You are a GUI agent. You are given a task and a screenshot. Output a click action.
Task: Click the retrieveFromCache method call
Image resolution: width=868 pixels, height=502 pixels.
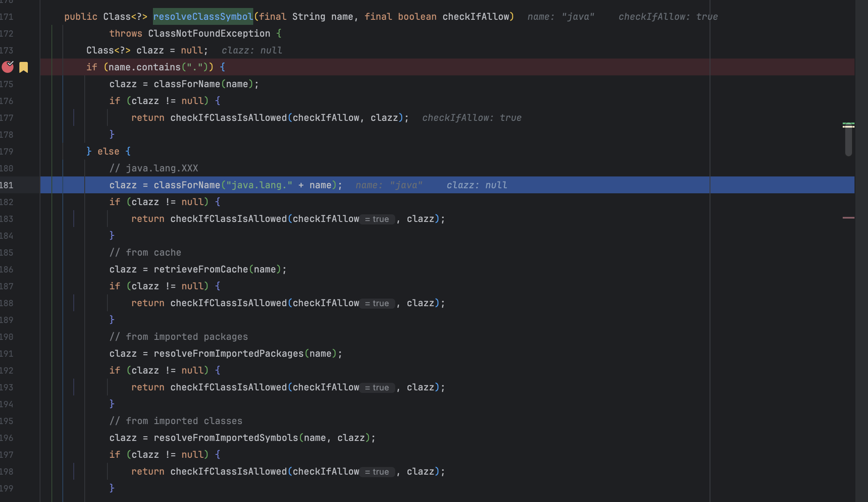pos(201,269)
